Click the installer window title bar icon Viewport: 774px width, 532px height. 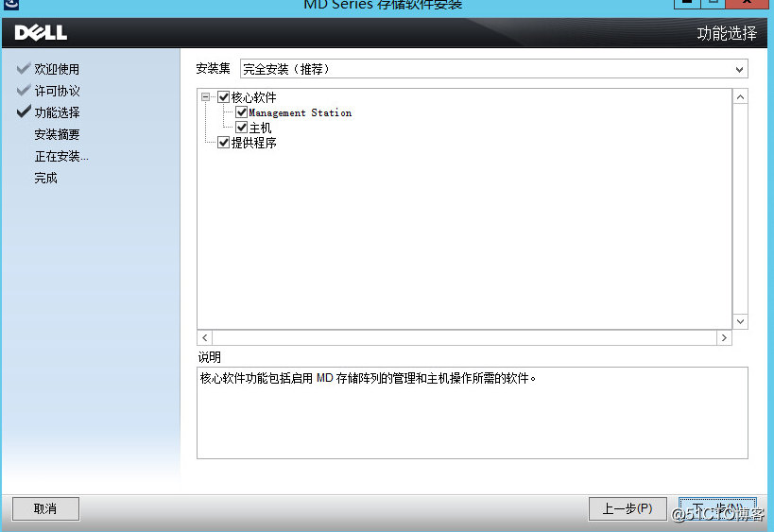tap(10, 5)
